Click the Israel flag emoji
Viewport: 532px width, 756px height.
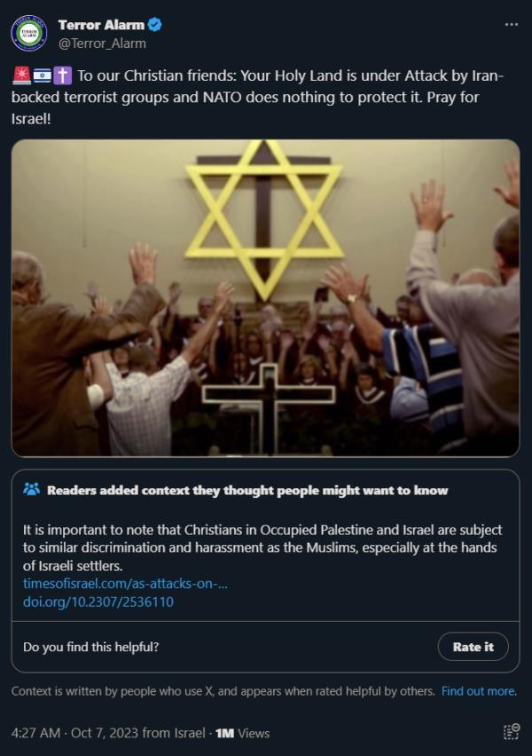[x=42, y=75]
